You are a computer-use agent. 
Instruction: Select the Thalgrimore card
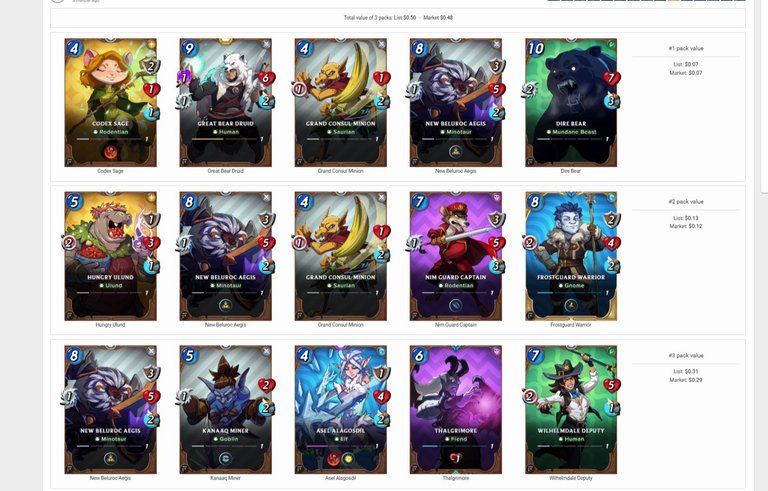pyautogui.click(x=456, y=410)
